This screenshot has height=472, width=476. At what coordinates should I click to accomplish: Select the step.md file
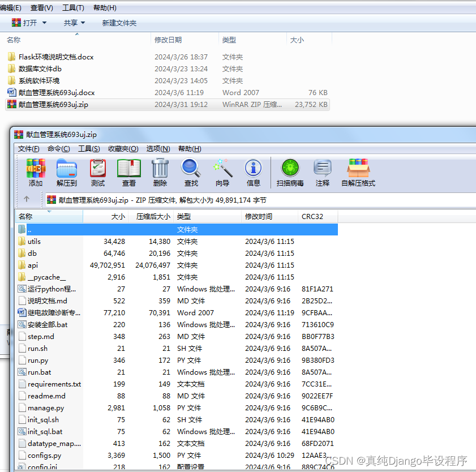[177, 337]
